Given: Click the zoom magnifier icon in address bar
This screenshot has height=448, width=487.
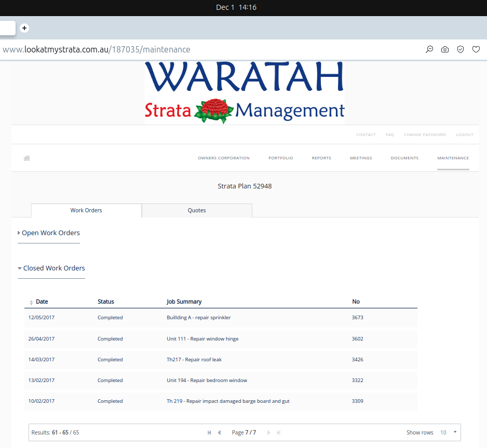Looking at the screenshot, I should point(429,50).
